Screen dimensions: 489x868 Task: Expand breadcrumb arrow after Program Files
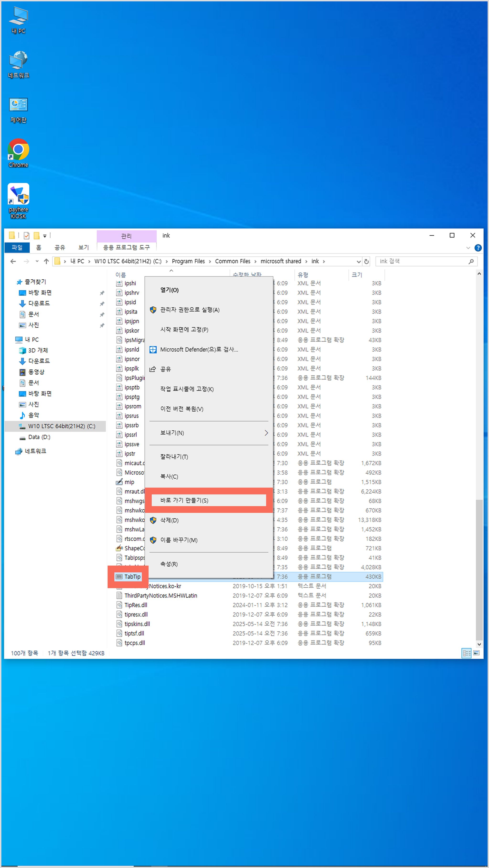click(210, 261)
